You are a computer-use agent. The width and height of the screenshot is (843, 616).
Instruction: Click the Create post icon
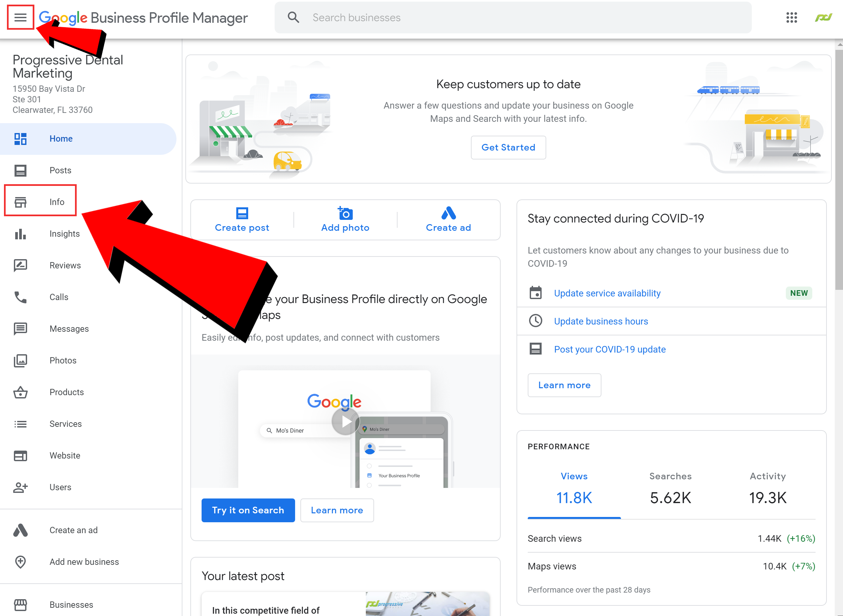point(242,213)
